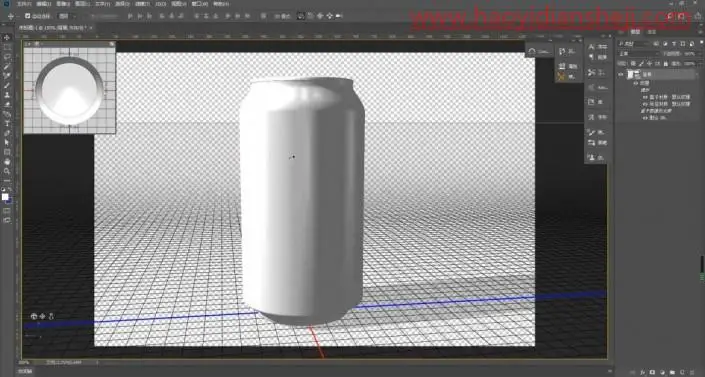Select the Hand tool
The image size is (705, 377).
[x=7, y=162]
